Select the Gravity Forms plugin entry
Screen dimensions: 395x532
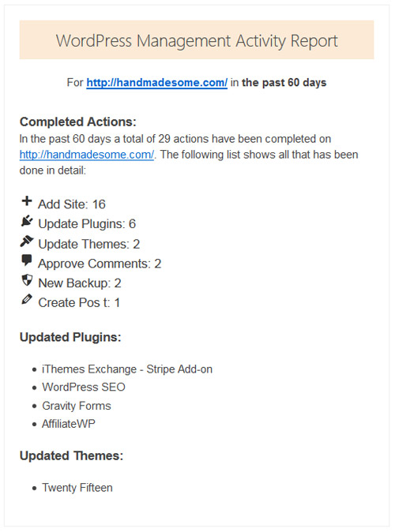pyautogui.click(x=77, y=406)
